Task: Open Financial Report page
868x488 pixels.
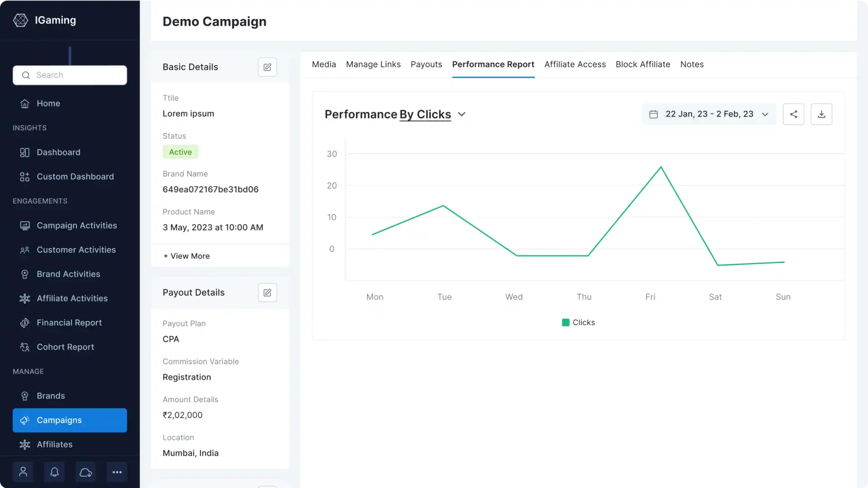Action: (x=70, y=323)
